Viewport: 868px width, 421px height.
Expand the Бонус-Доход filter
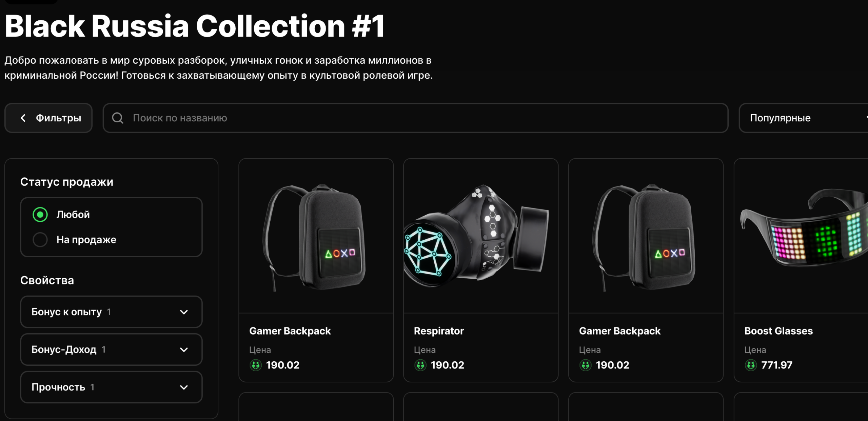coord(111,349)
